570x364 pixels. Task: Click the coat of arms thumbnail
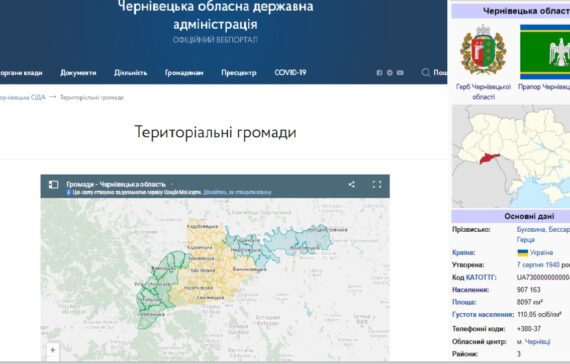pyautogui.click(x=483, y=51)
